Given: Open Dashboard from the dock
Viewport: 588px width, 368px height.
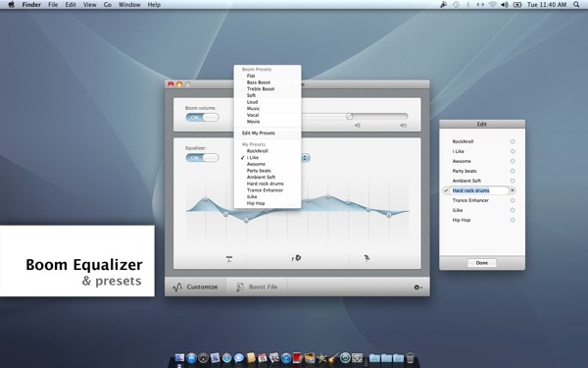Looking at the screenshot, I should pos(203,358).
